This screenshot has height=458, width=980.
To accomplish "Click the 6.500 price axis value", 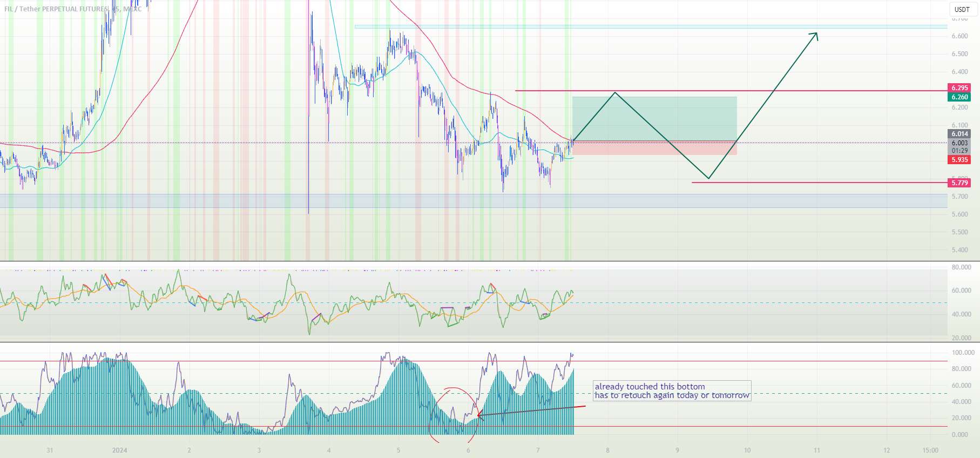I will point(959,54).
